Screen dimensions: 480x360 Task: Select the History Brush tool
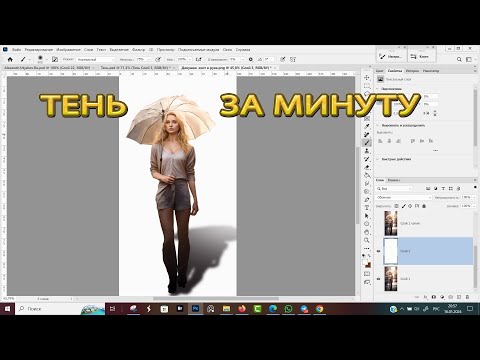pyautogui.click(x=367, y=159)
